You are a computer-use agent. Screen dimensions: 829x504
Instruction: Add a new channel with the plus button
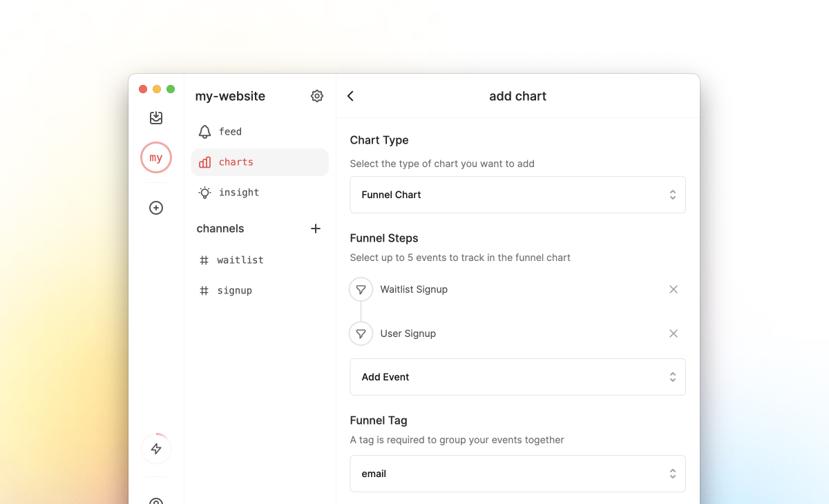pos(316,229)
